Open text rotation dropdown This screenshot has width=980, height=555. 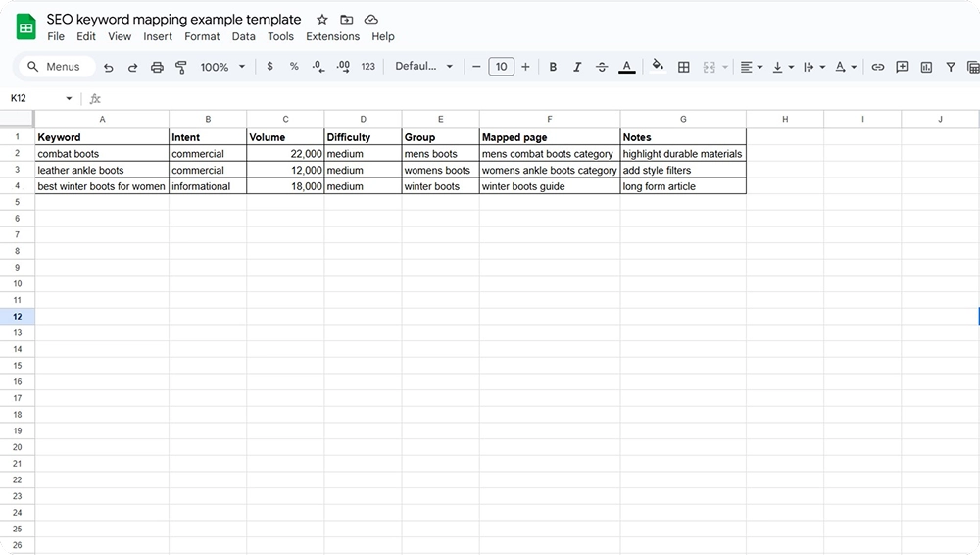coord(845,67)
